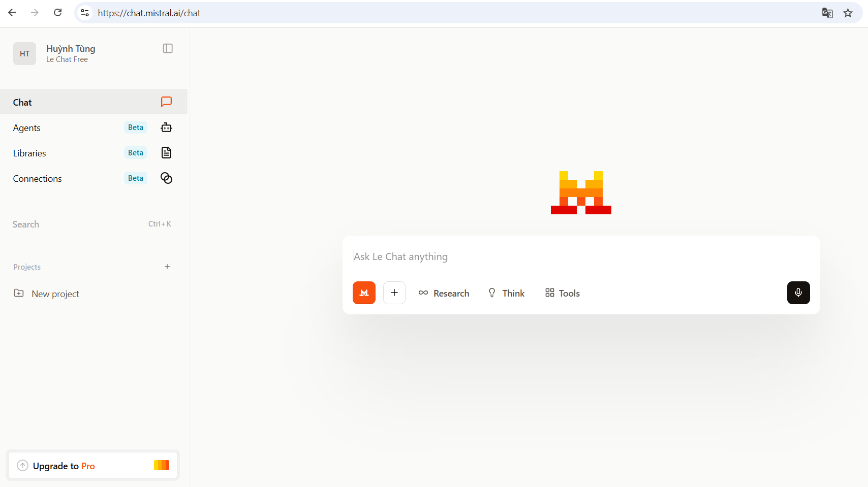Click the orange striped Pro badge
Viewport: 868px width, 487px height.
(x=162, y=465)
